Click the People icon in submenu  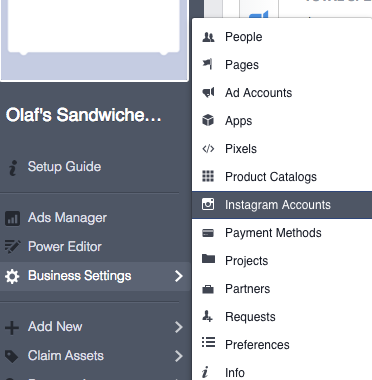208,37
